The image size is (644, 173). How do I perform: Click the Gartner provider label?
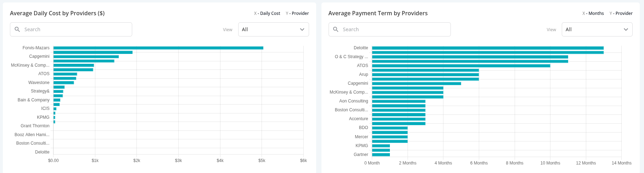(x=361, y=155)
